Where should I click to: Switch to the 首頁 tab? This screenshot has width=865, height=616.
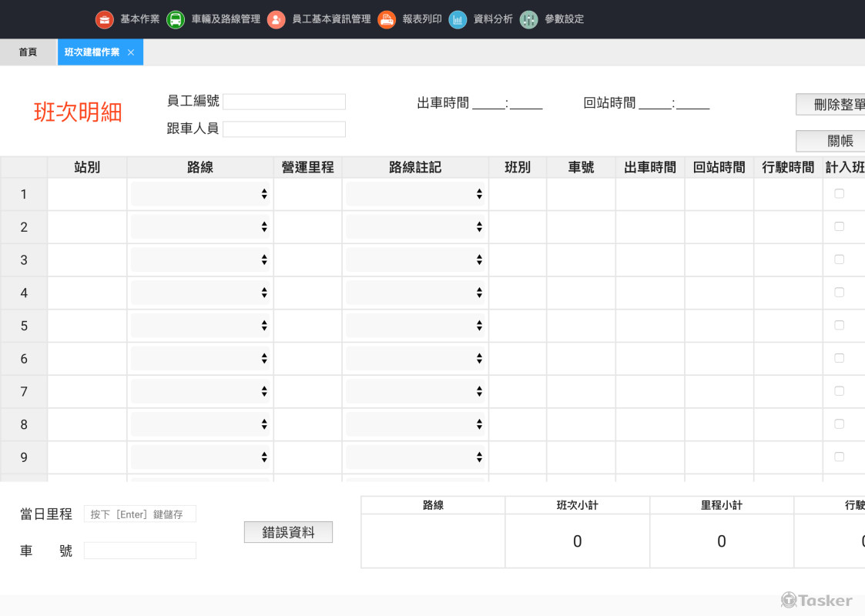click(28, 52)
